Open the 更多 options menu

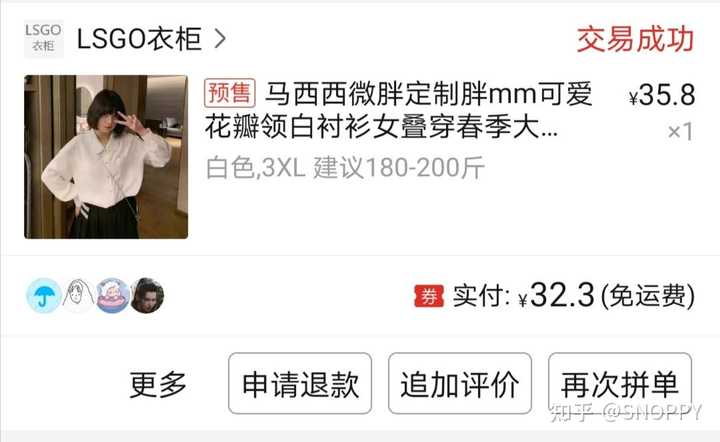[x=158, y=384]
